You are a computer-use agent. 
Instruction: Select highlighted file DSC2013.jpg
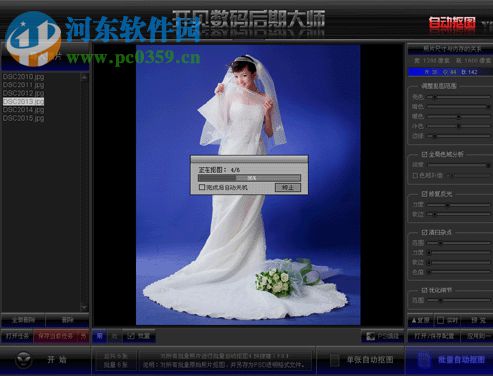(23, 101)
